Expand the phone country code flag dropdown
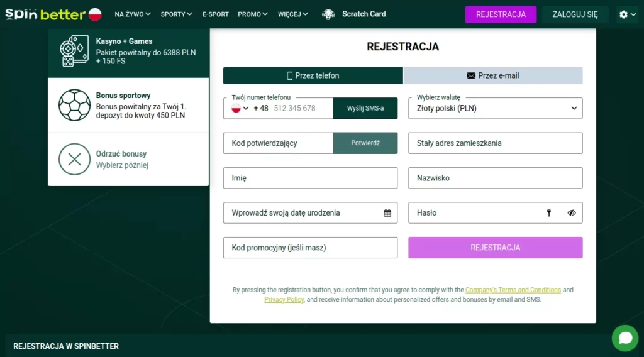This screenshot has height=357, width=644. point(240,108)
